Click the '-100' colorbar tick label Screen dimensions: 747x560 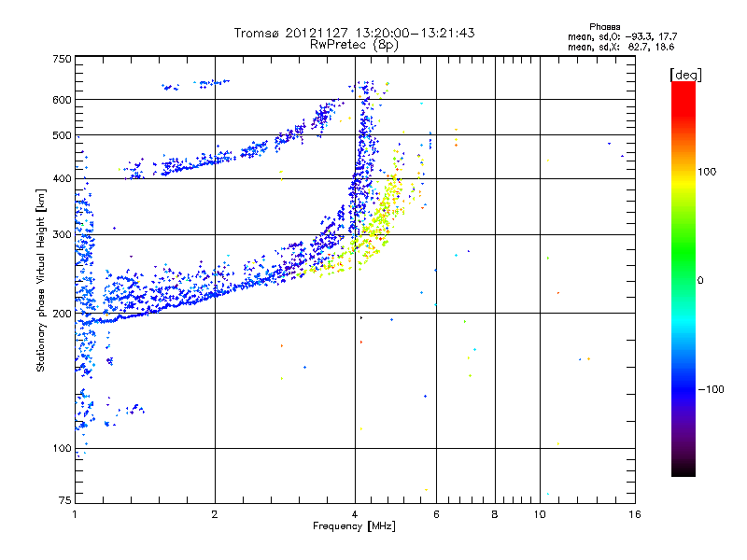point(712,389)
